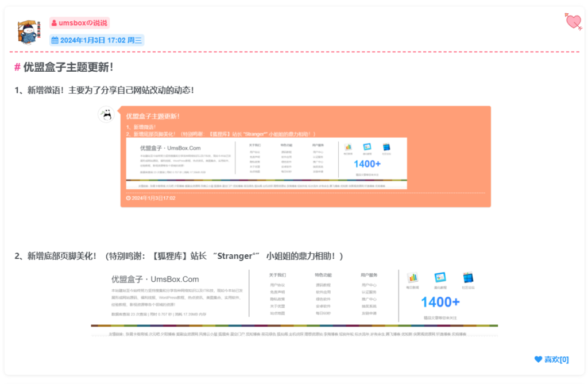The image size is (588, 384).
Task: Click the large blue 1400+ counter in footer image
Action: point(440,302)
